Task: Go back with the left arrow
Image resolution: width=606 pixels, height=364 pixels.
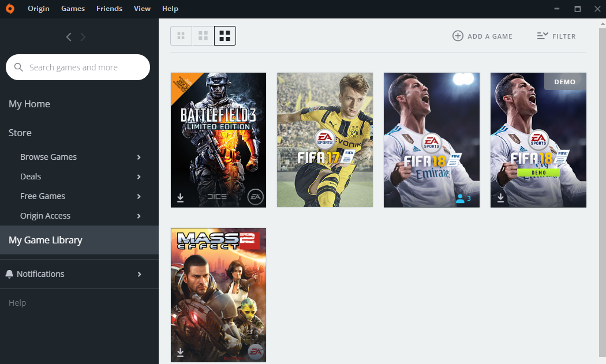Action: (x=69, y=37)
